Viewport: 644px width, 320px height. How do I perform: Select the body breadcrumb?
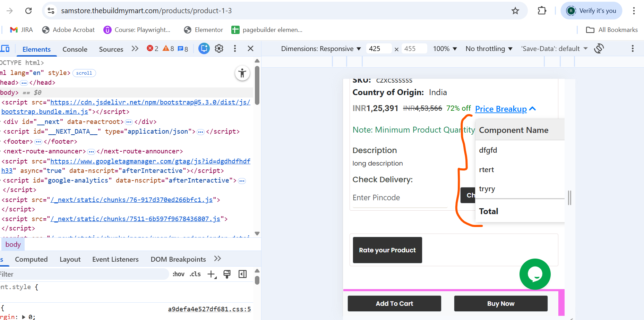click(13, 244)
